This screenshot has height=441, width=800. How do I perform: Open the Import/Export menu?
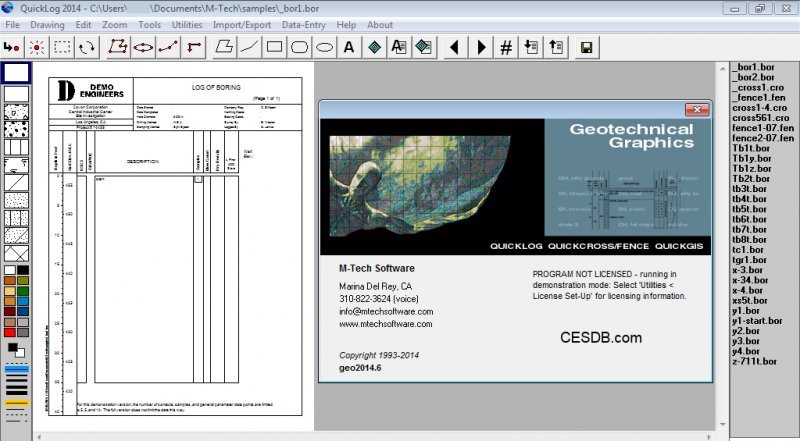point(242,24)
